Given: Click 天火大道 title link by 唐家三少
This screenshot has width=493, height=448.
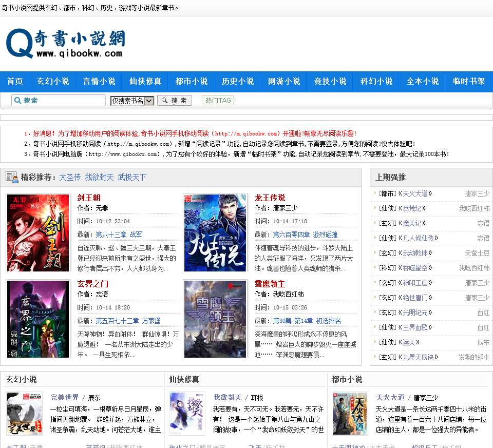Looking at the screenshot, I should click(x=390, y=397).
